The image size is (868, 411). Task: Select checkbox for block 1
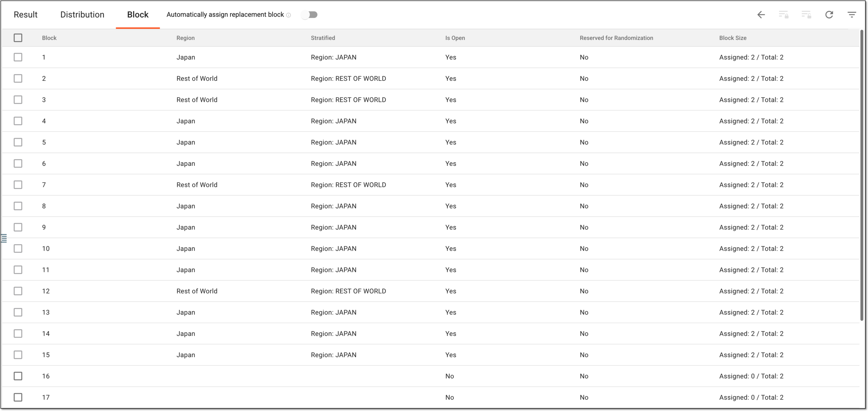[18, 57]
